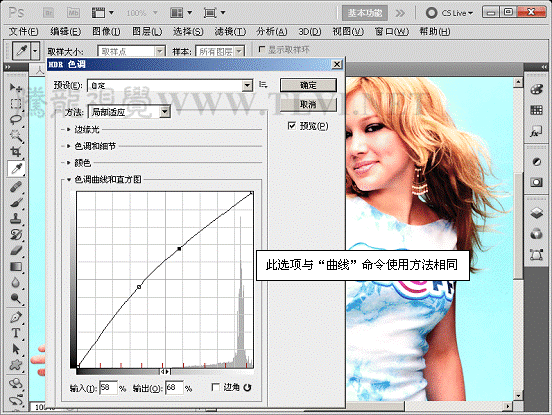Click the Input percentage field

(x=108, y=388)
